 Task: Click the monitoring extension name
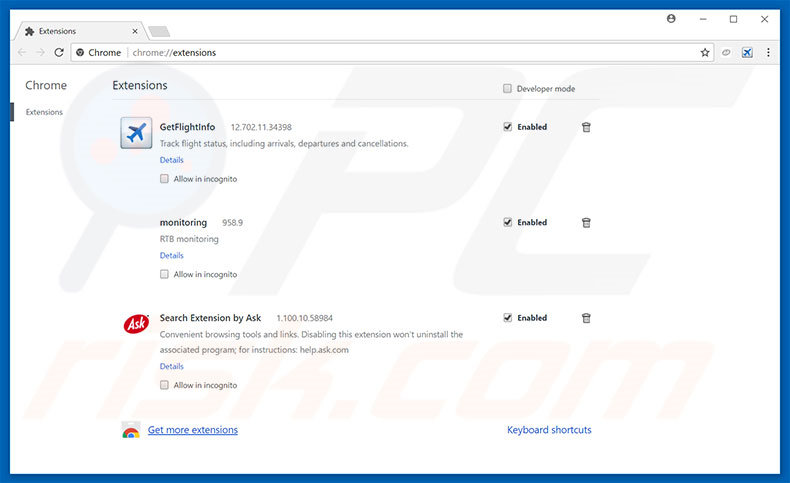[183, 223]
